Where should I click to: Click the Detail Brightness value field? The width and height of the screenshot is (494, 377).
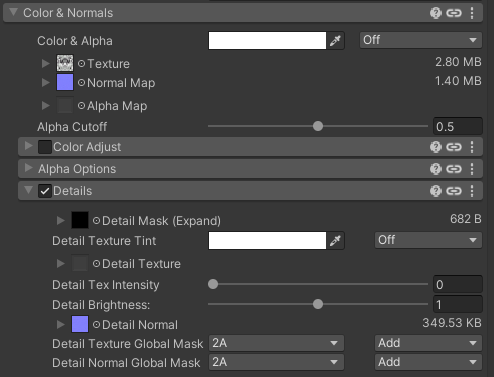click(458, 304)
